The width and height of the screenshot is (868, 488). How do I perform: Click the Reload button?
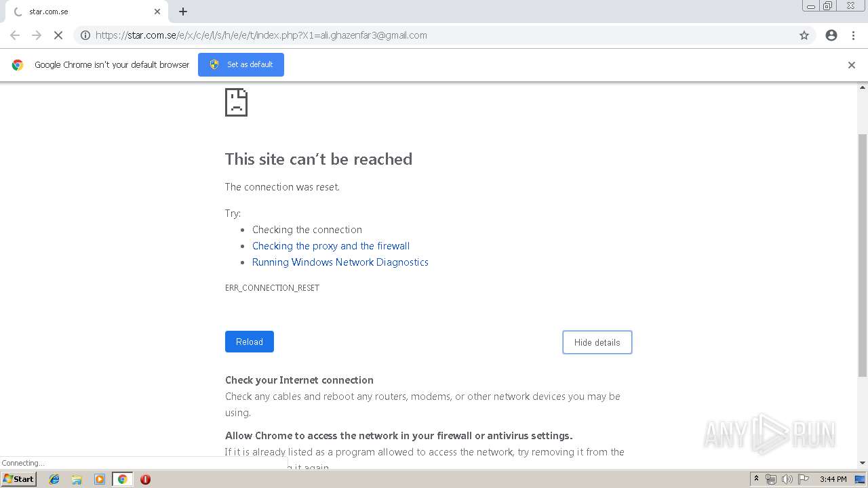click(x=250, y=342)
